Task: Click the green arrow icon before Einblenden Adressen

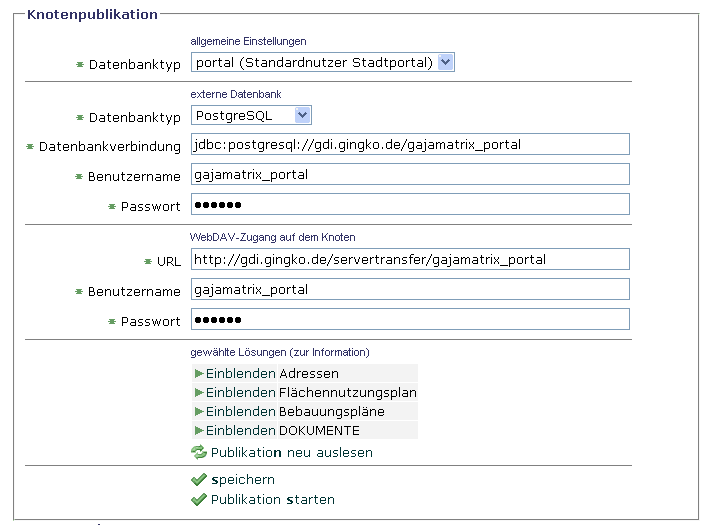Action: pyautogui.click(x=199, y=373)
